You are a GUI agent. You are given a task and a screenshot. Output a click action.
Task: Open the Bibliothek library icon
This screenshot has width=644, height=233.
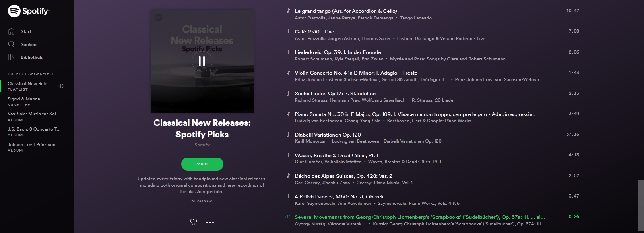click(x=12, y=57)
